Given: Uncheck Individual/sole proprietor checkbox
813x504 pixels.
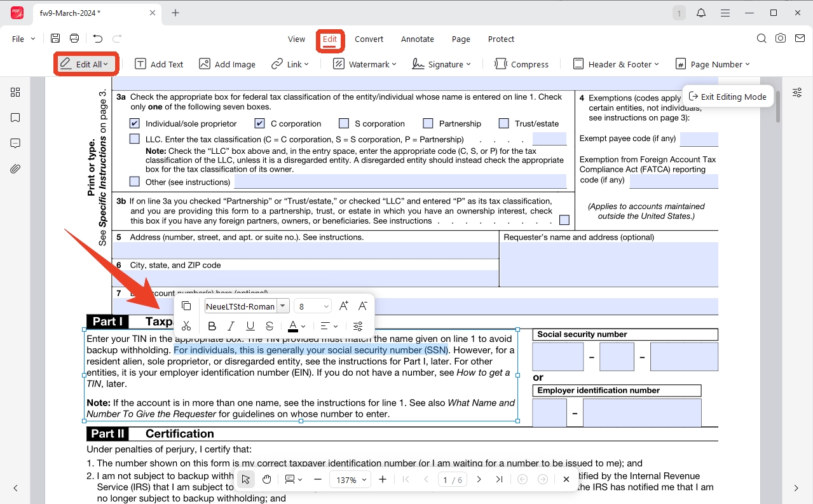Looking at the screenshot, I should [x=135, y=123].
